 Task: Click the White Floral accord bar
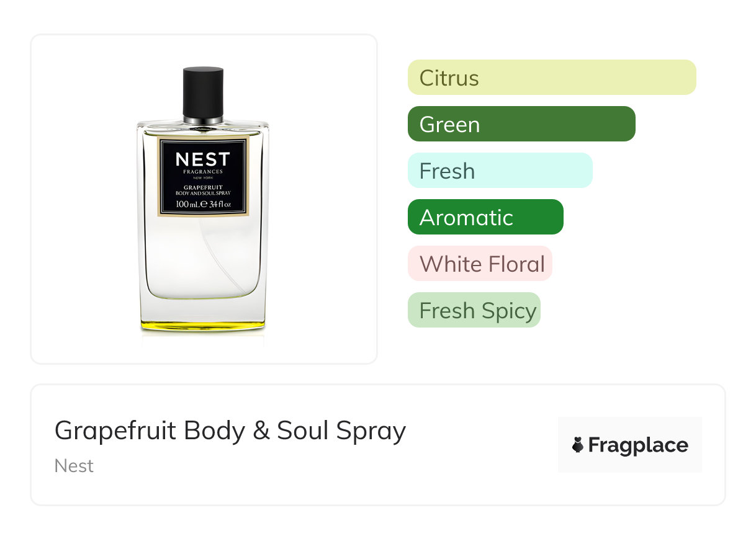tap(479, 264)
